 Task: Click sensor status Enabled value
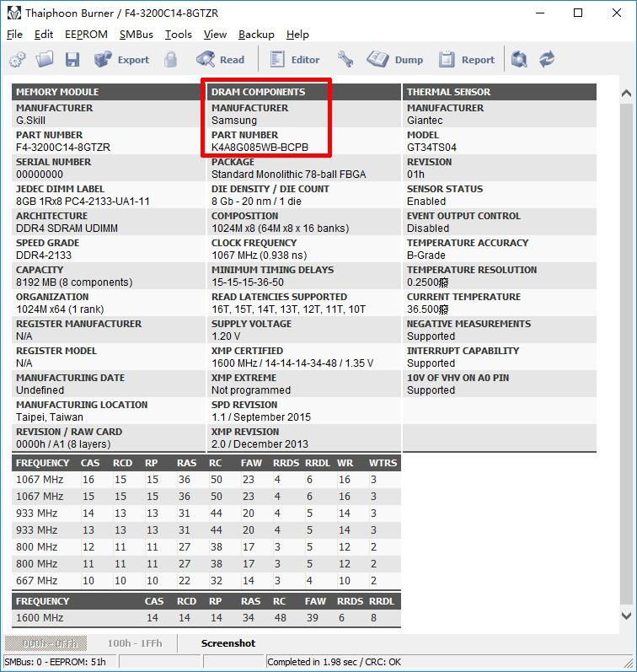click(x=426, y=202)
